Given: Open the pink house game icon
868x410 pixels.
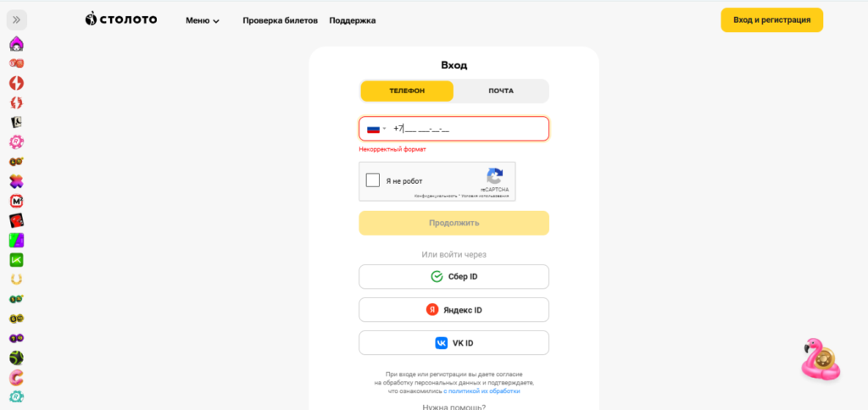Looking at the screenshot, I should [x=17, y=43].
